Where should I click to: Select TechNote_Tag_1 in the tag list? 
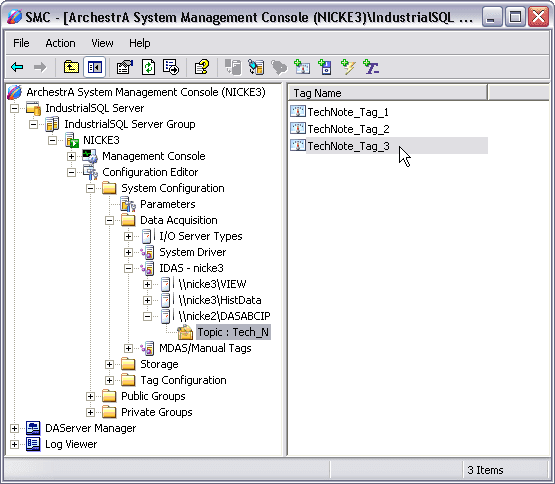348,112
